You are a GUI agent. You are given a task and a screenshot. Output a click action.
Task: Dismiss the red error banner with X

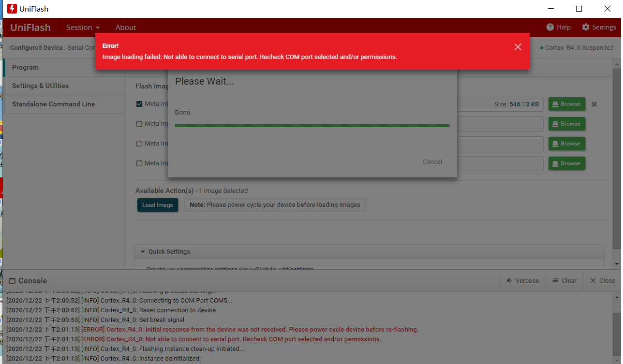pyautogui.click(x=518, y=47)
